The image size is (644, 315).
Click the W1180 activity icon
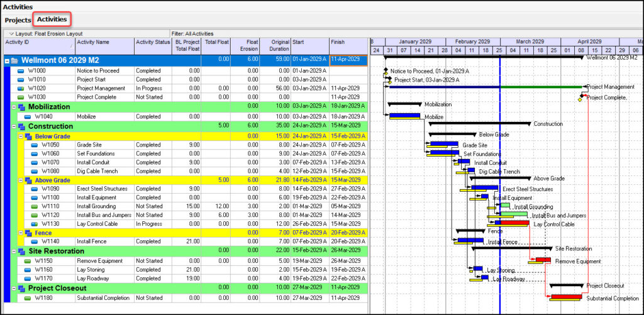coord(28,298)
